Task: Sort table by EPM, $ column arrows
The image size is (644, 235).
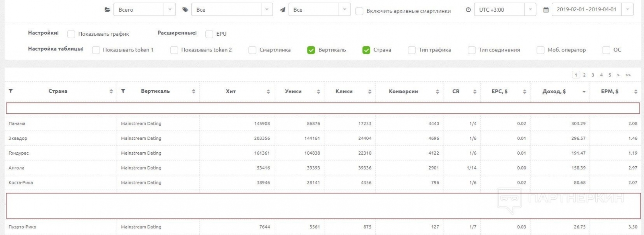Action: [x=636, y=92]
